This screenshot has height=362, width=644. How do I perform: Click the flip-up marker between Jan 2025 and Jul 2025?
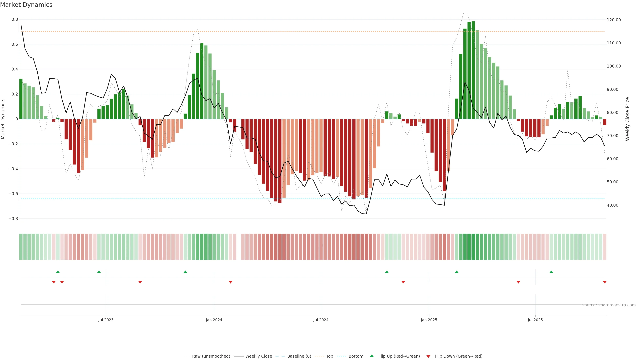[457, 272]
